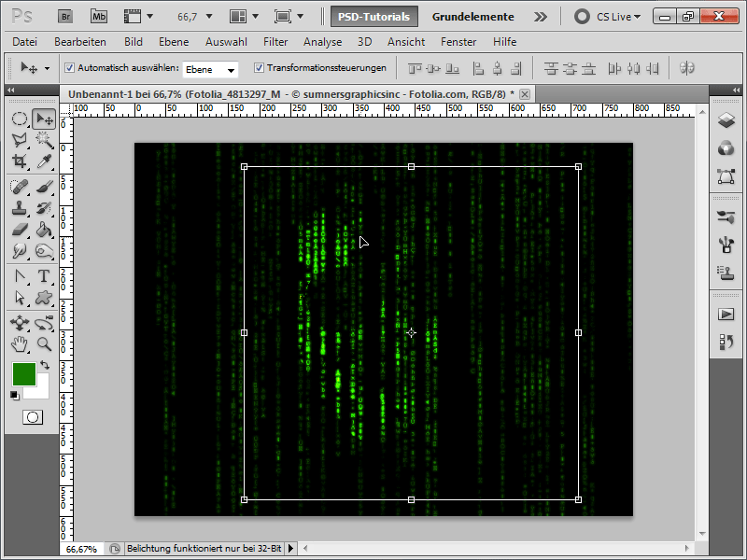Select the Brush tool
The width and height of the screenshot is (747, 560).
44,187
